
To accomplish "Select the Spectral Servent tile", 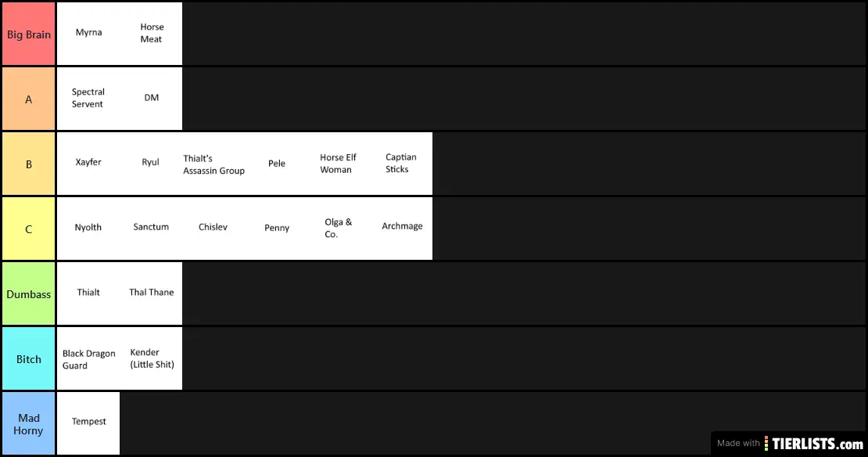I will tap(88, 99).
